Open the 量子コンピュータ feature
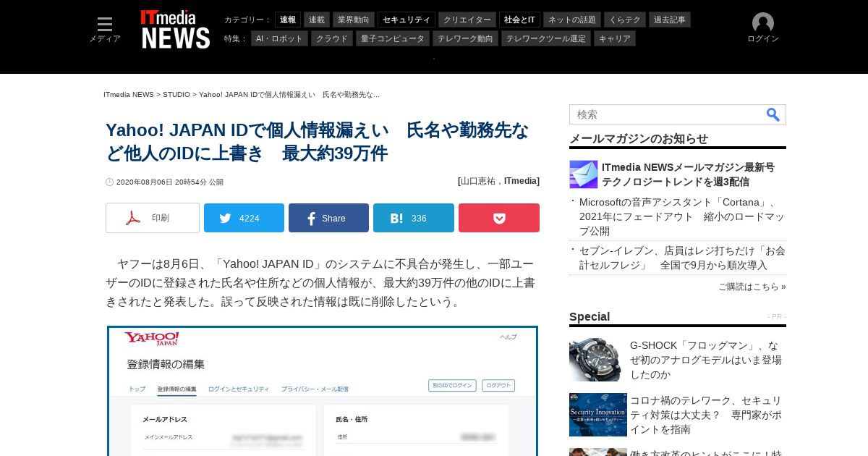868x456 pixels. [x=393, y=38]
